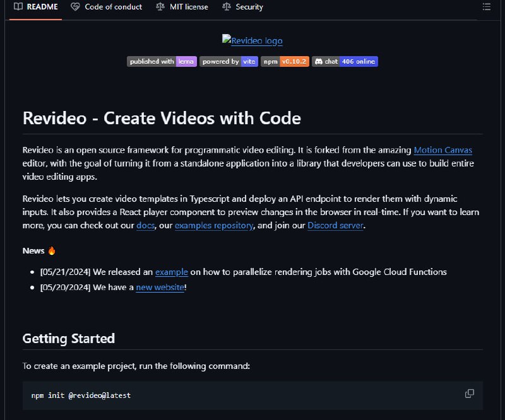Click the Revideo logo image link
This screenshot has width=505, height=420.
[x=252, y=40]
